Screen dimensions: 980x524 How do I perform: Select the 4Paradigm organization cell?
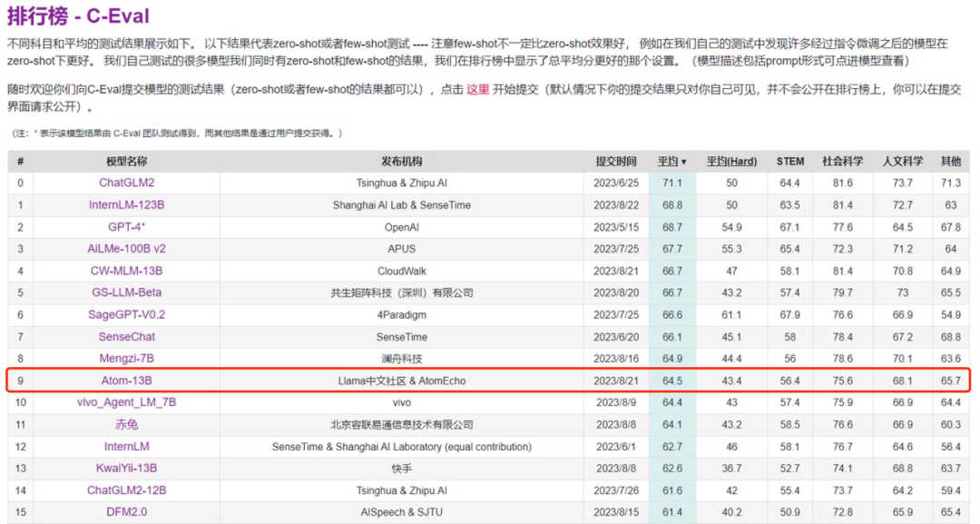coord(401,314)
